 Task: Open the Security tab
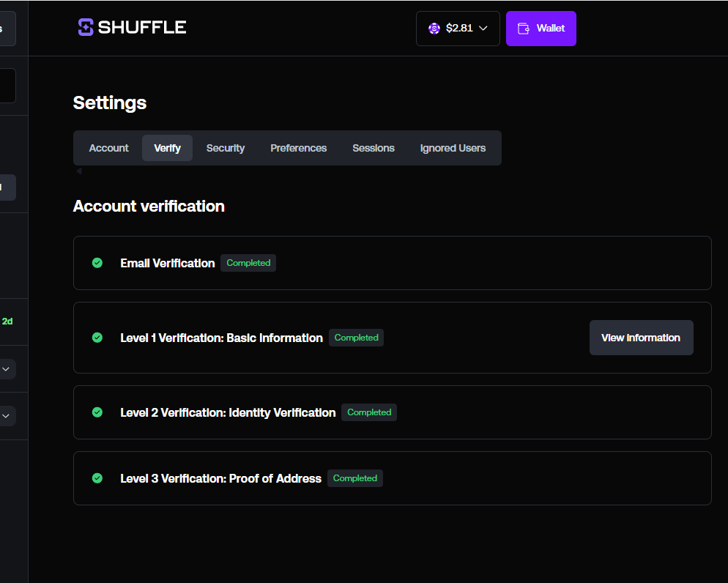(225, 148)
